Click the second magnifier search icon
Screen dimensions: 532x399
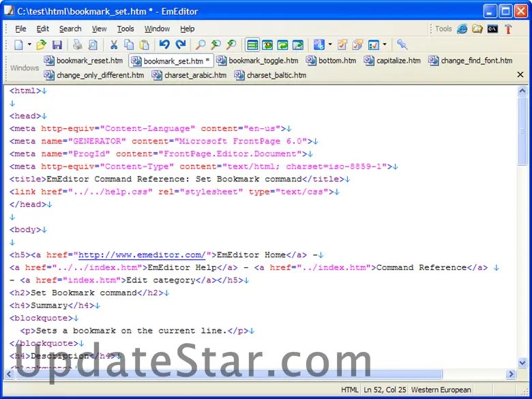point(216,45)
